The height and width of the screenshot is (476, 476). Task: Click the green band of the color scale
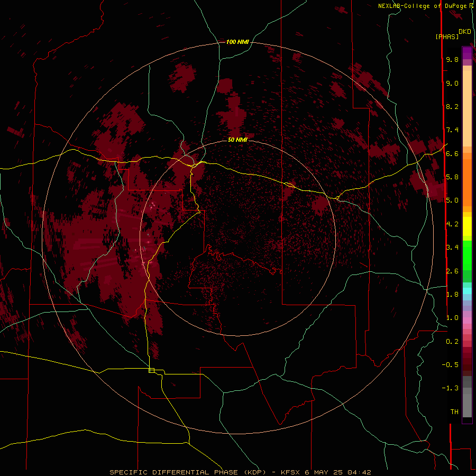tap(467, 255)
